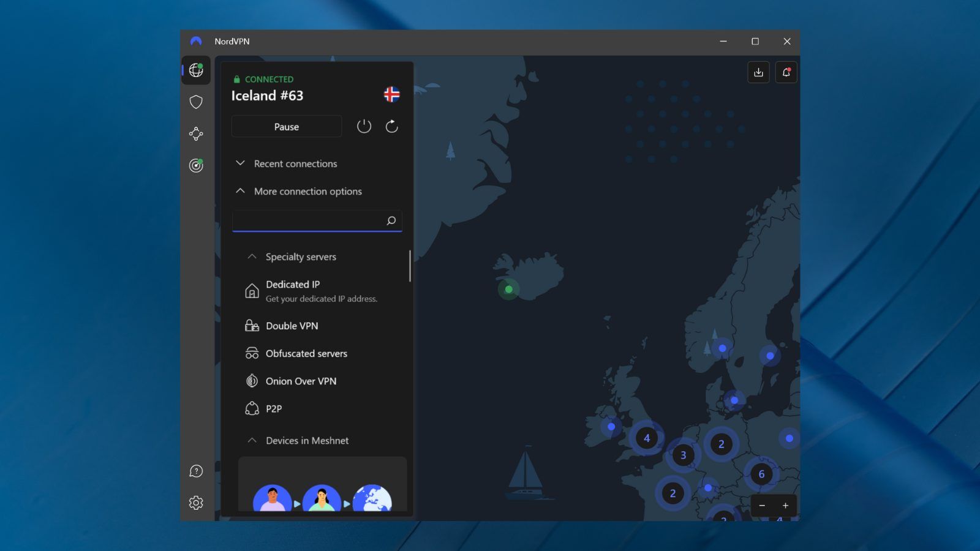Click the cluster marked 6 on map
This screenshot has width=980, height=551.
tap(761, 474)
